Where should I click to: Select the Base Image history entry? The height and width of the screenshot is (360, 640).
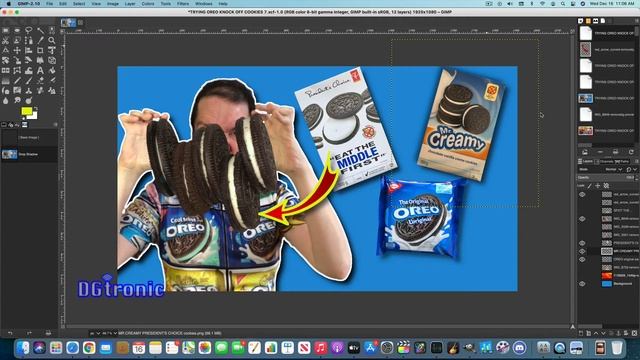tap(29, 138)
